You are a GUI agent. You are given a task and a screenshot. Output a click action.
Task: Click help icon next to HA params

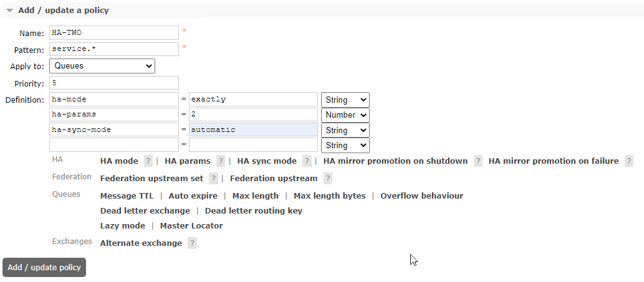coord(221,161)
